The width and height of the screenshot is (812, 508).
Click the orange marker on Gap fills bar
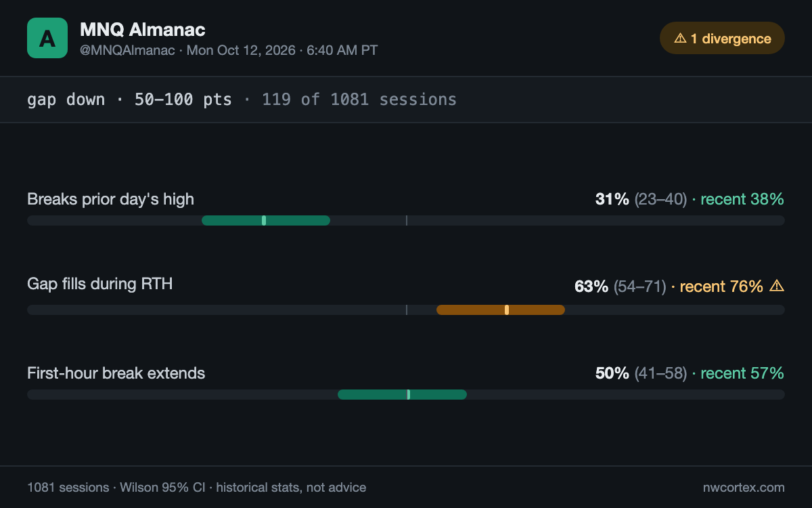[507, 310]
